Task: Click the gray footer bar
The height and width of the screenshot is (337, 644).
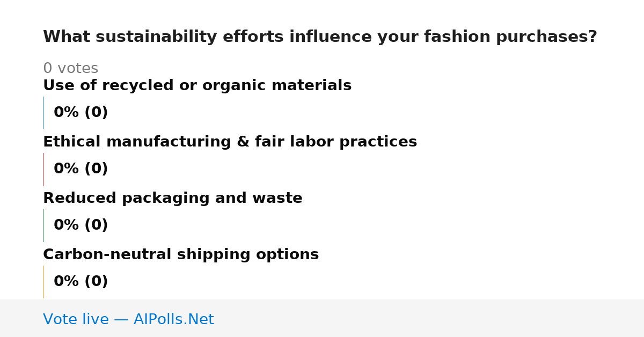Action: [x=322, y=318]
